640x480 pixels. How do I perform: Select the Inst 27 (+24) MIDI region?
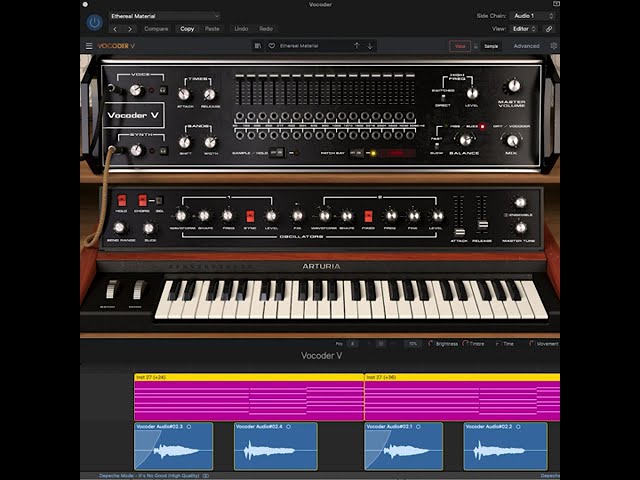249,397
